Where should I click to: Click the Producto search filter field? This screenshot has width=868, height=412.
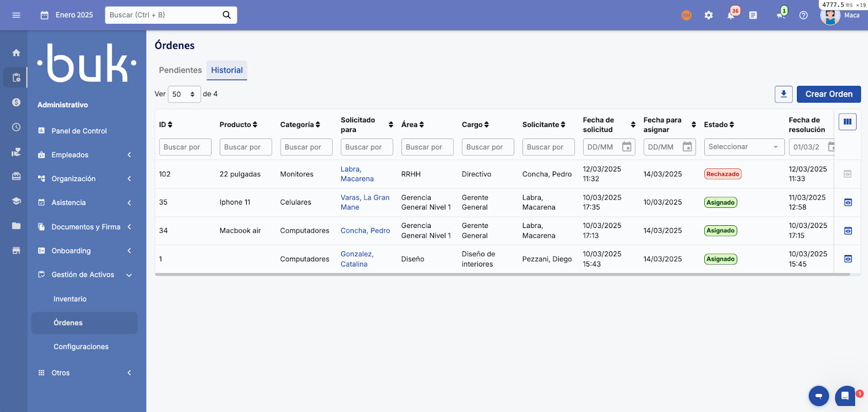pos(245,147)
